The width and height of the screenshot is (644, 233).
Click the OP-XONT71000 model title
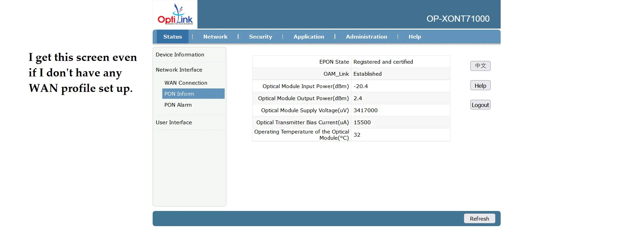tap(458, 19)
